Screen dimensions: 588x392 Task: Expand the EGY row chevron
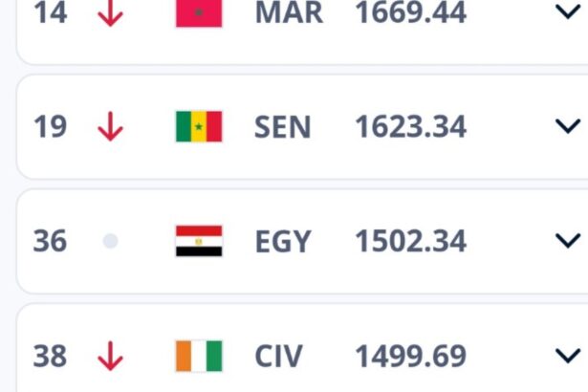coord(567,241)
